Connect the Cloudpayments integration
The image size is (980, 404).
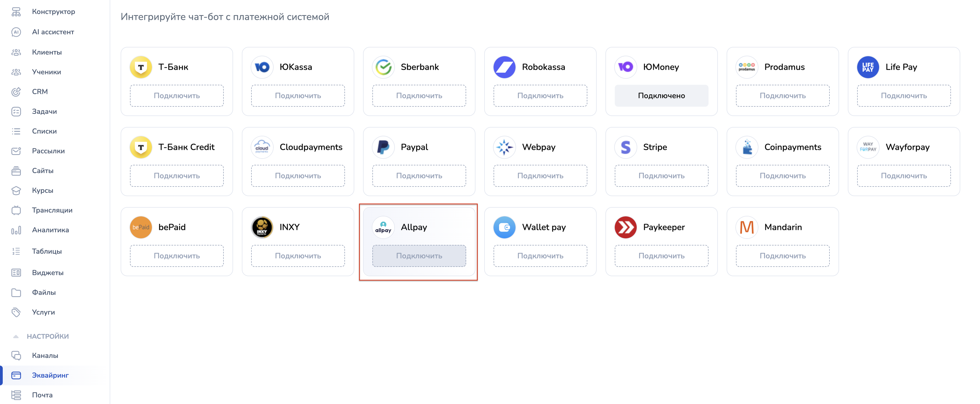click(x=298, y=176)
